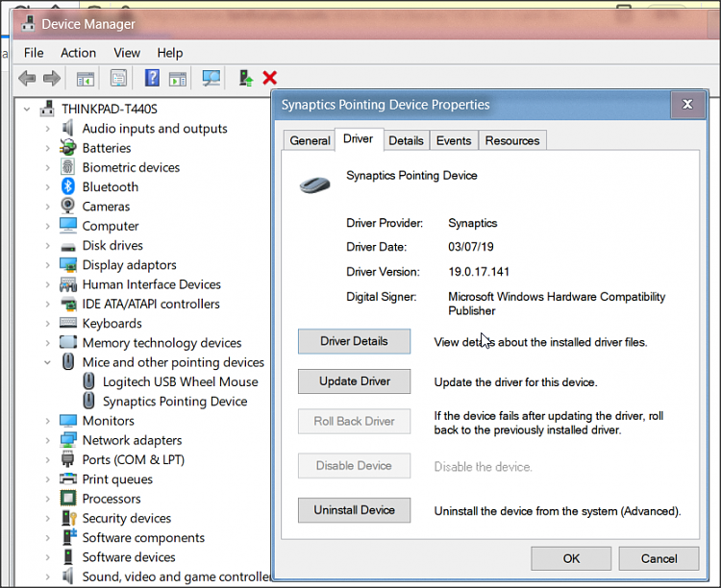Collapse the THINKPAD-T440S root node
Image resolution: width=721 pixels, height=588 pixels.
click(x=27, y=109)
